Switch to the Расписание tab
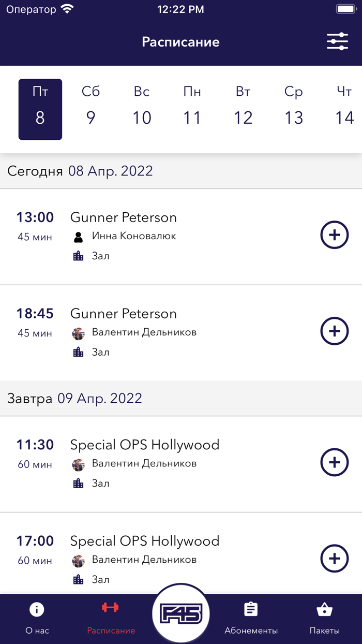The image size is (362, 644). (x=111, y=618)
